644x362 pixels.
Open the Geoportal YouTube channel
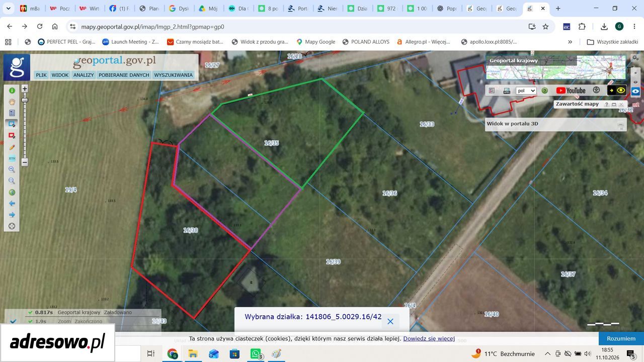pyautogui.click(x=571, y=90)
